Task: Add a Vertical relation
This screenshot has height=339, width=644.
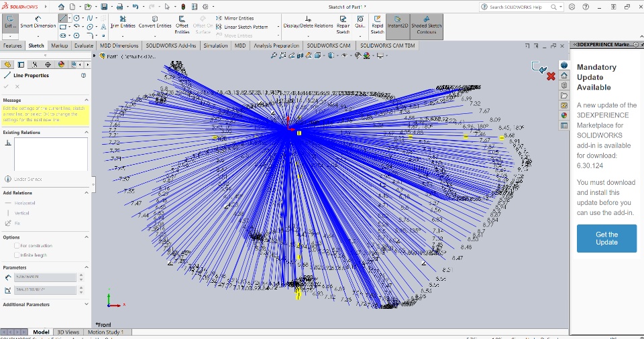Action: tap(17, 213)
